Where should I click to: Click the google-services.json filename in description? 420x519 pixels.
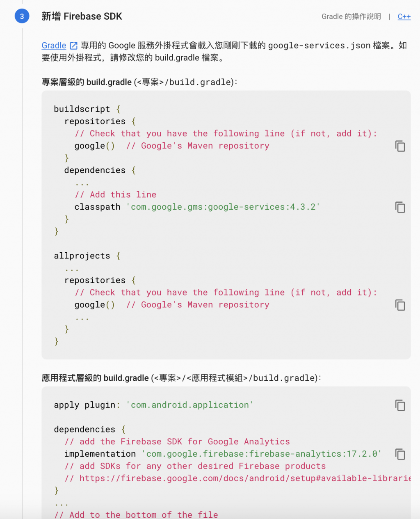coord(319,46)
